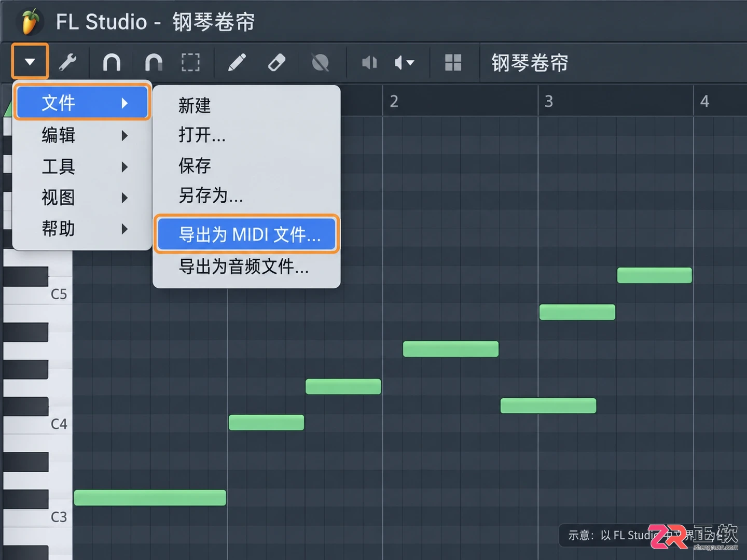Select the highest-pitched green note
This screenshot has width=747, height=560.
pos(655,275)
